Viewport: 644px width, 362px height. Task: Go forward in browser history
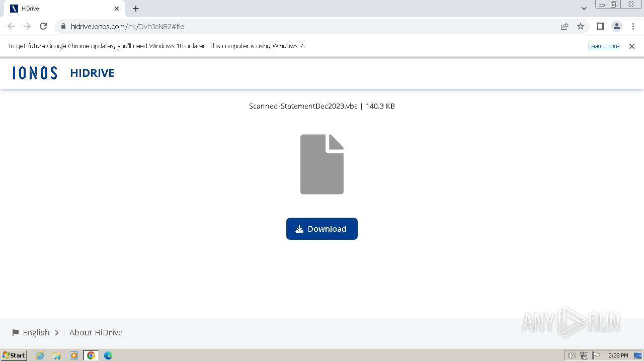pos(27,26)
